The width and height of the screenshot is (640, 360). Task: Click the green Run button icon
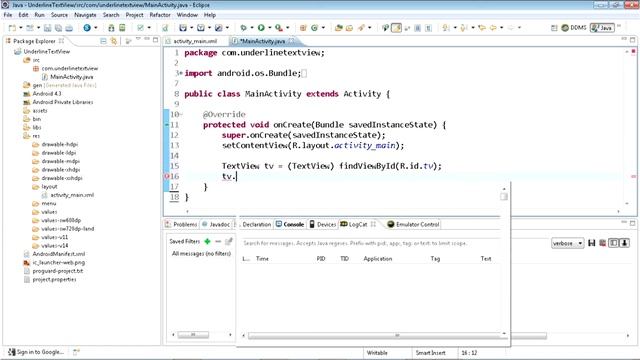pyautogui.click(x=261, y=28)
